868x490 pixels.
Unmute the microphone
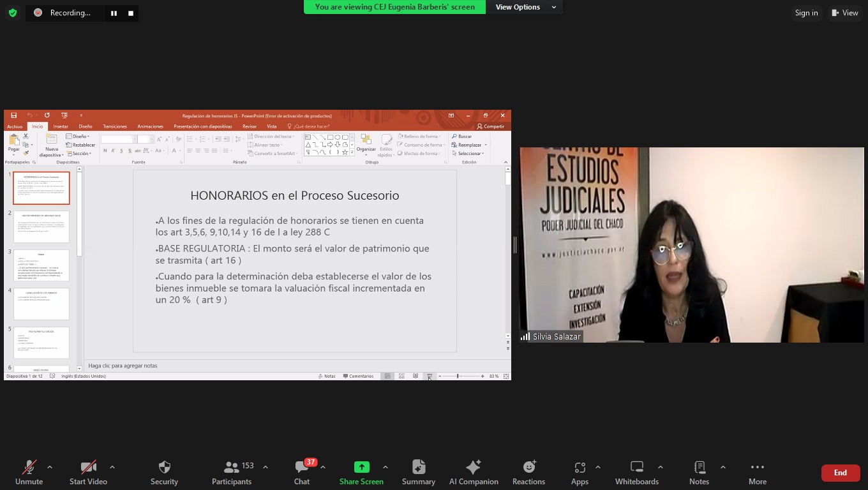(x=29, y=473)
